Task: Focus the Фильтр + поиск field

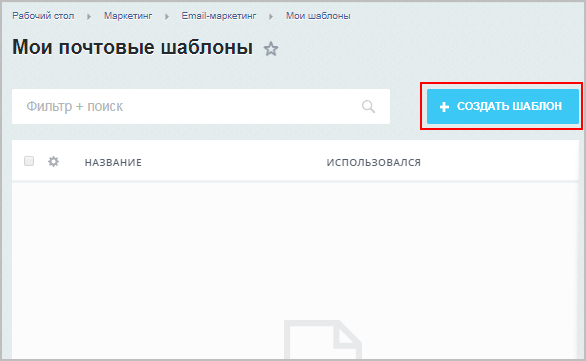Action: point(201,107)
